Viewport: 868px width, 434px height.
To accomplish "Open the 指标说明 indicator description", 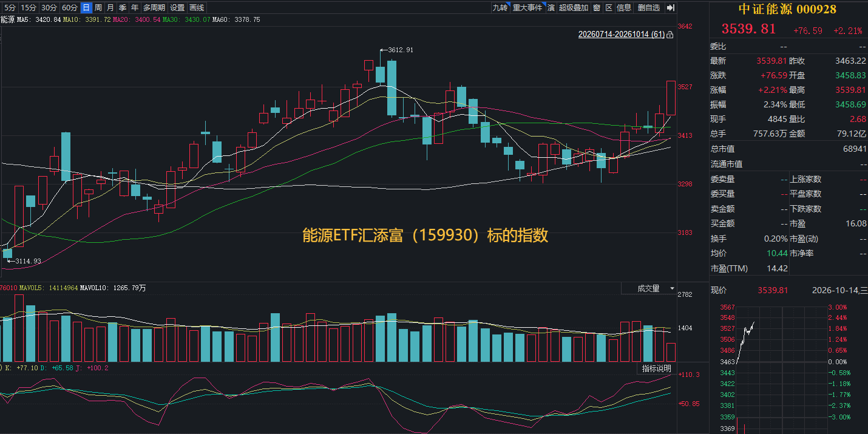I will pyautogui.click(x=656, y=368).
